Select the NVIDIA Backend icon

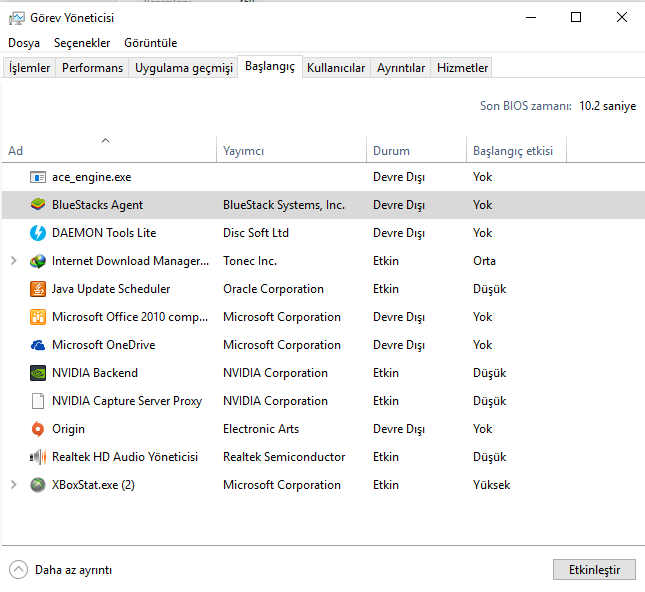click(38, 373)
